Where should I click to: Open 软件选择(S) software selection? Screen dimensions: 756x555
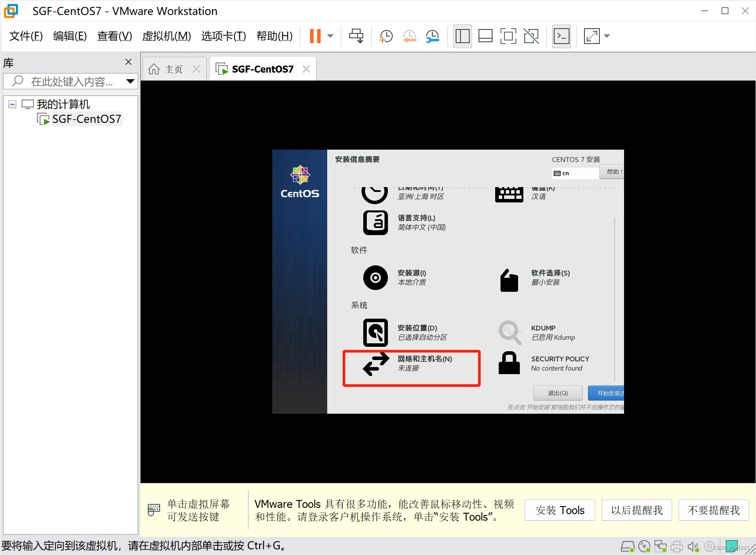[x=534, y=280]
